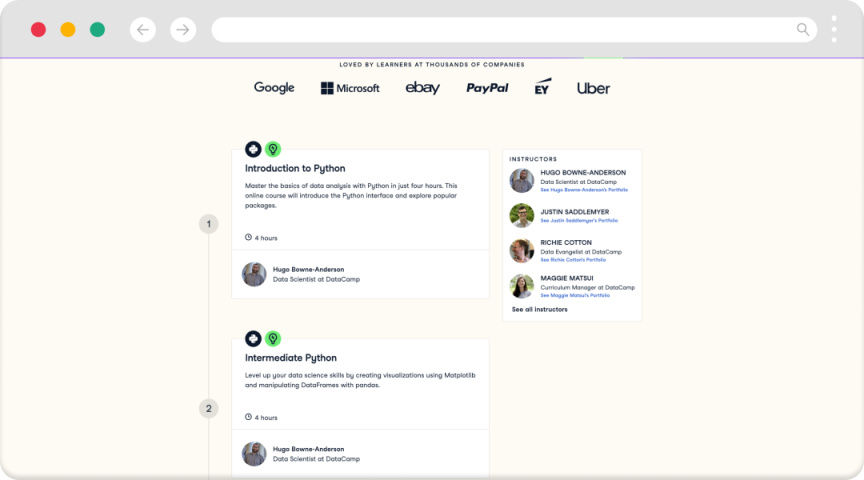Click the ebay company logo
Viewport: 864px width, 480px height.
(423, 88)
